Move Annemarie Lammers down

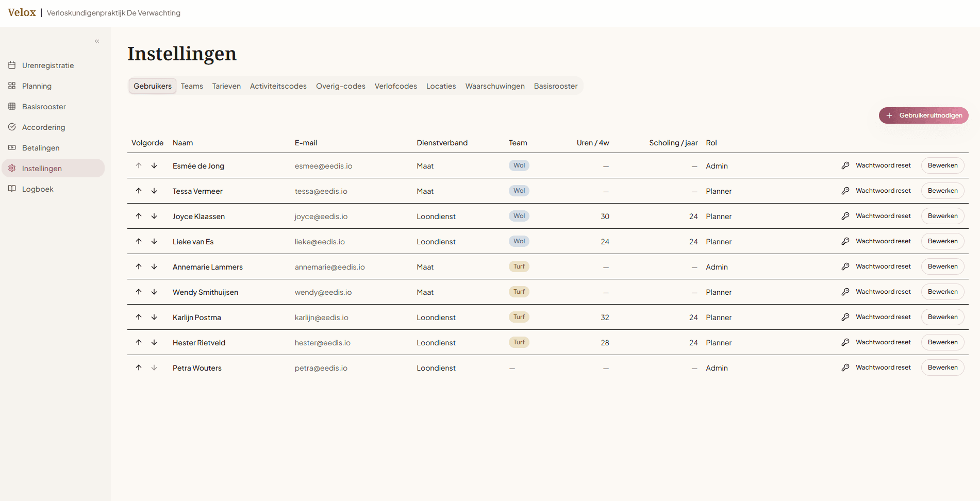point(154,266)
